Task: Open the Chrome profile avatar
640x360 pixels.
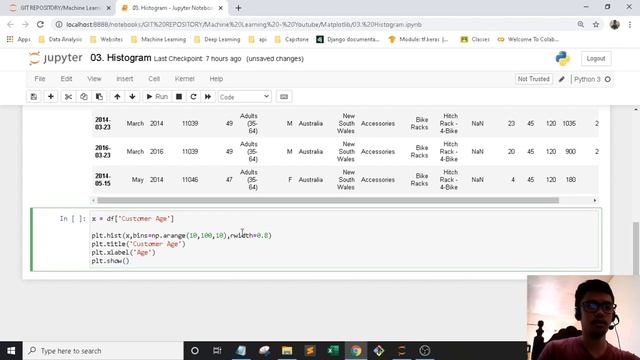Action: (x=615, y=24)
